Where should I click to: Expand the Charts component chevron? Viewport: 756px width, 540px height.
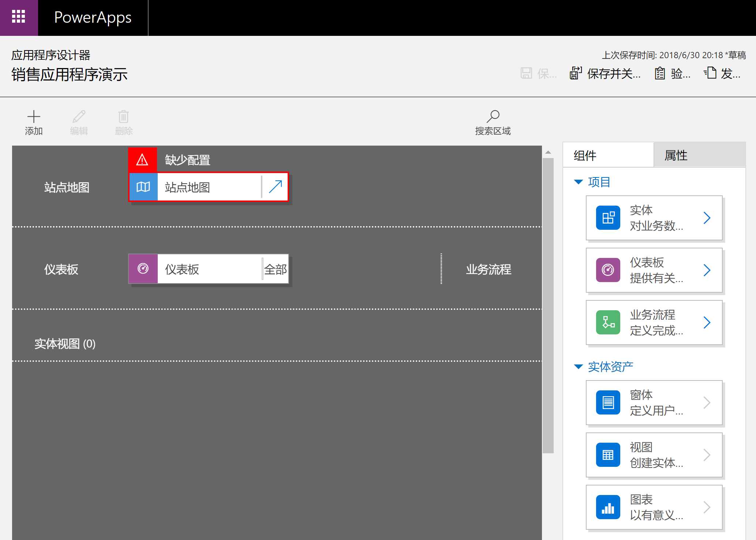tap(707, 507)
